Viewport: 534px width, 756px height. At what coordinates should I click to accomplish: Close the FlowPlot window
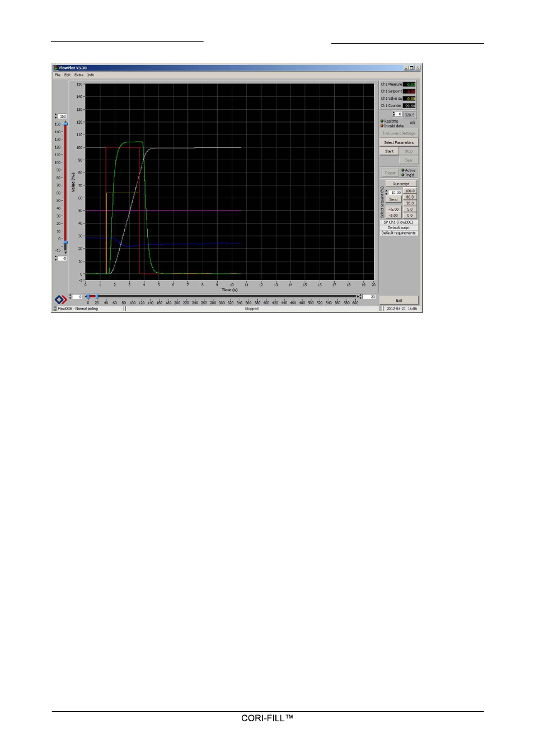tap(418, 68)
